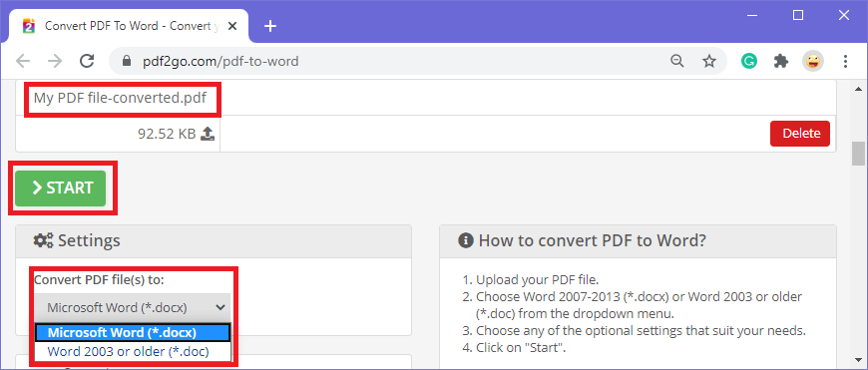Click the page vertical scrollbar thumb

(858, 154)
